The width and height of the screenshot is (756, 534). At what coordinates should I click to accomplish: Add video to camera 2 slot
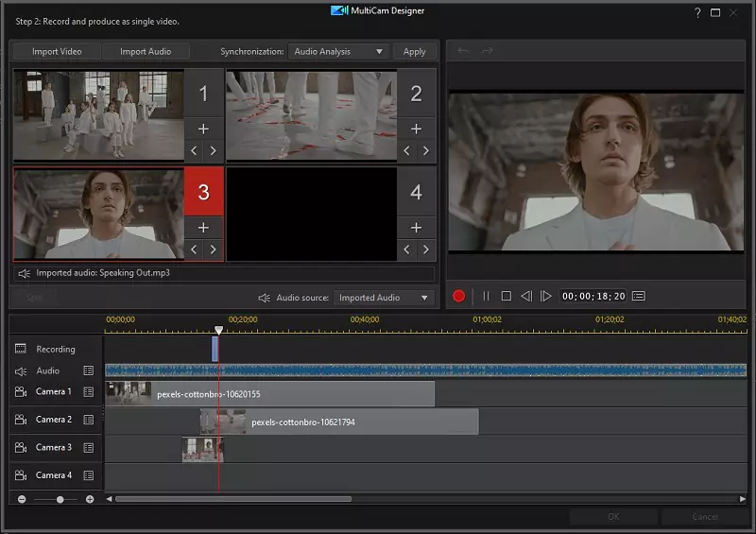[x=416, y=129]
